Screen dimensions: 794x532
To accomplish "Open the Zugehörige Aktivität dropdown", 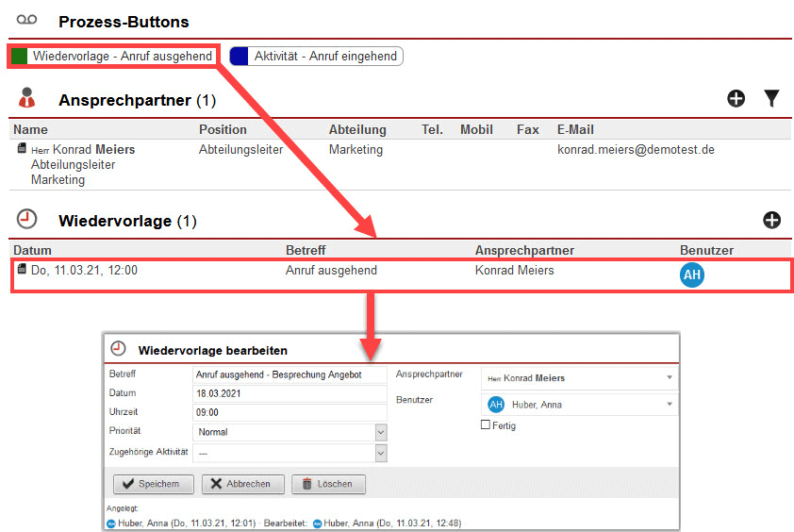I will (381, 454).
